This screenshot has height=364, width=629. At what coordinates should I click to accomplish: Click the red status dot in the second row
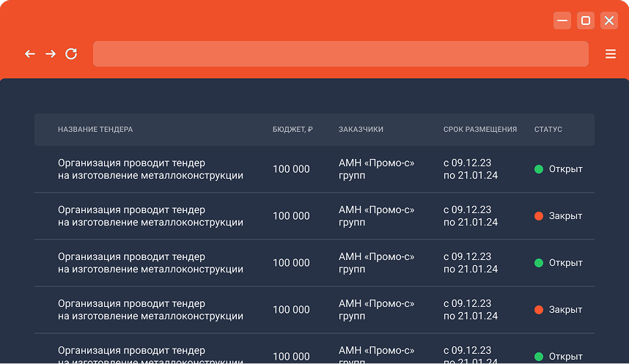(539, 216)
